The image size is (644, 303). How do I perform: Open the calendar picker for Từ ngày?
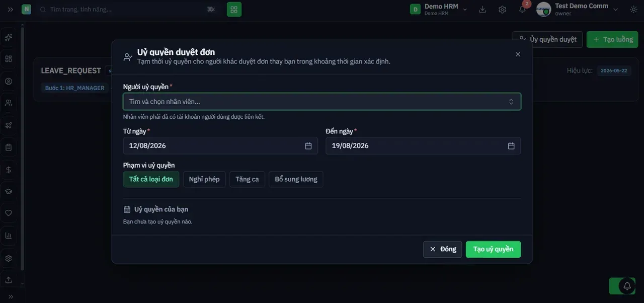coord(308,146)
